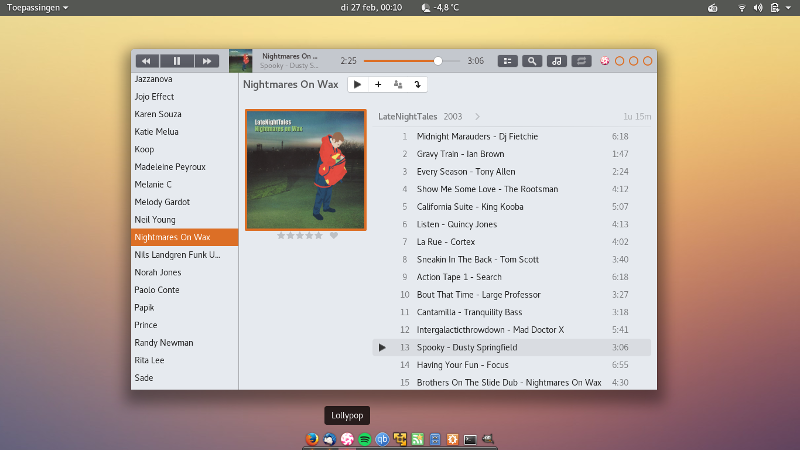This screenshot has height=450, width=800.
Task: Launch qBittorrent from the dock
Action: [382, 439]
